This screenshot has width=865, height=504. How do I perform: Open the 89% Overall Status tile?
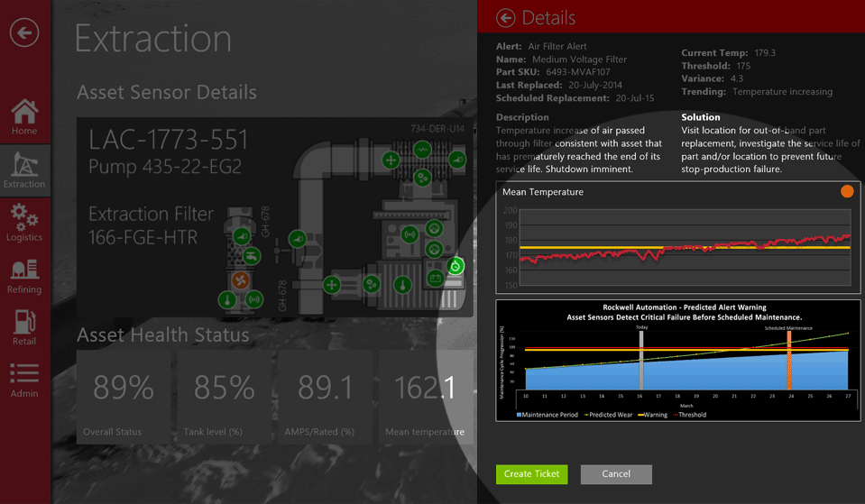point(124,397)
